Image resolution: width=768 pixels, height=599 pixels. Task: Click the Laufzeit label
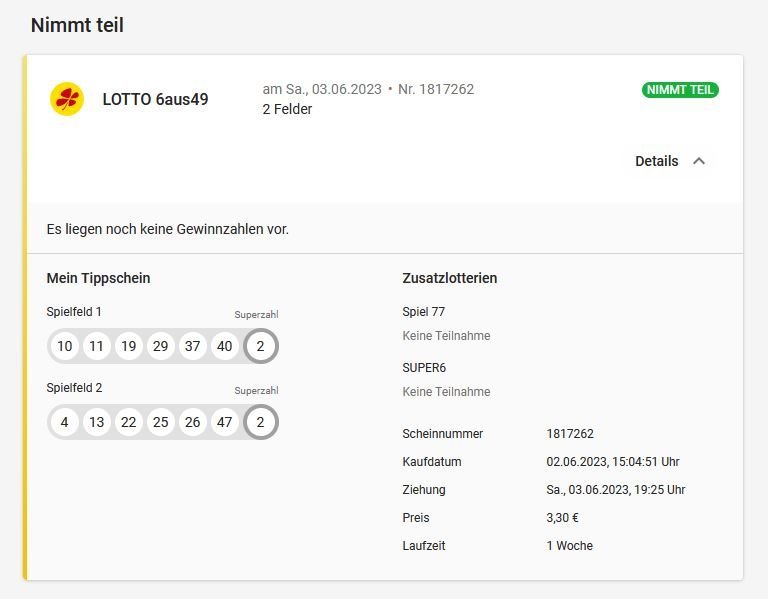424,546
